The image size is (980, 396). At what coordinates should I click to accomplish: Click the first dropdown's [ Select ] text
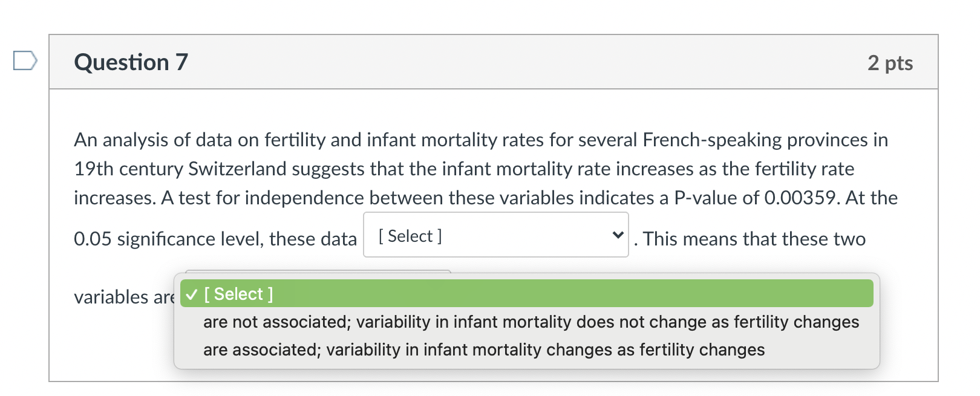[x=409, y=235]
